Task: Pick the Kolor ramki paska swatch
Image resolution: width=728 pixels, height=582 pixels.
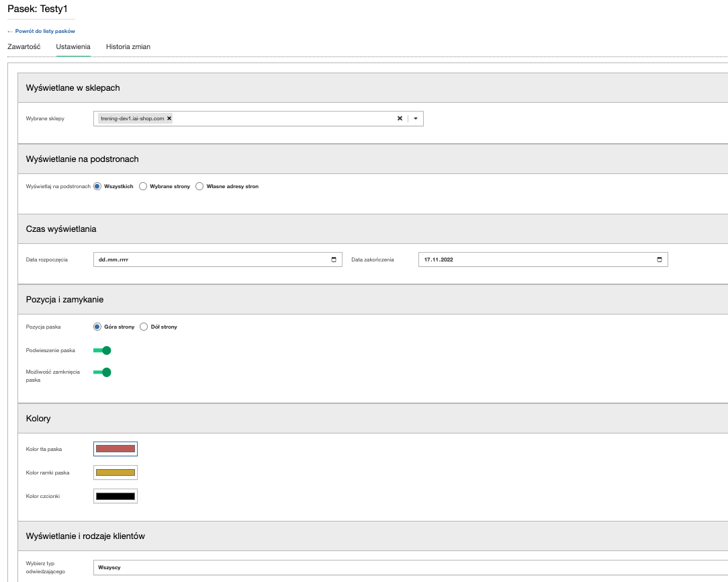Action: pos(116,472)
